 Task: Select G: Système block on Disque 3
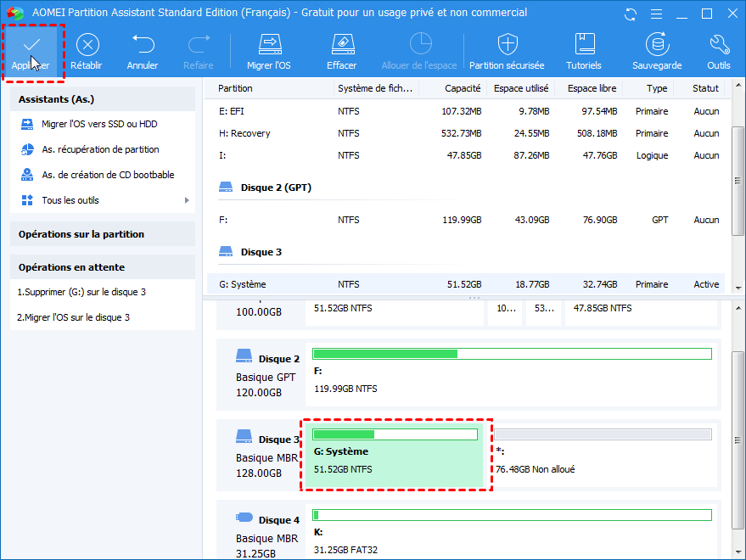tap(395, 456)
